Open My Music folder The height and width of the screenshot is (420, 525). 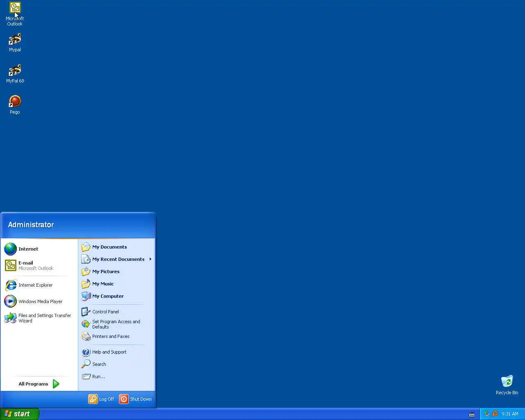click(x=116, y=284)
